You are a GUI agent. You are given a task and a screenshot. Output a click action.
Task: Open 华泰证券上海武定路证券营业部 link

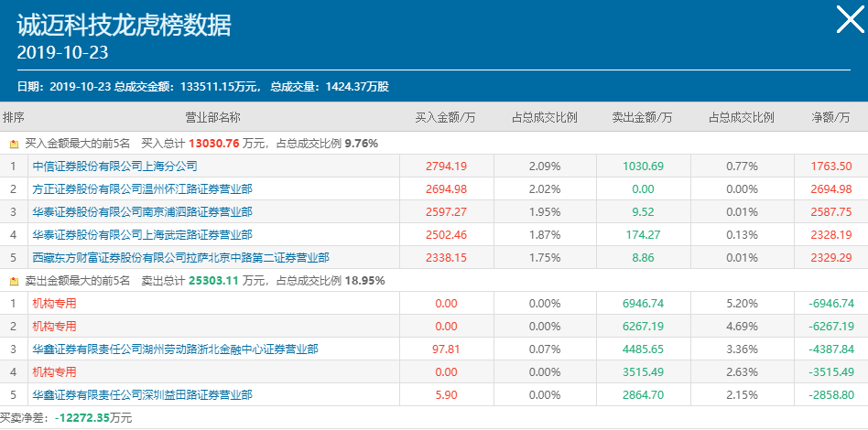pos(142,235)
